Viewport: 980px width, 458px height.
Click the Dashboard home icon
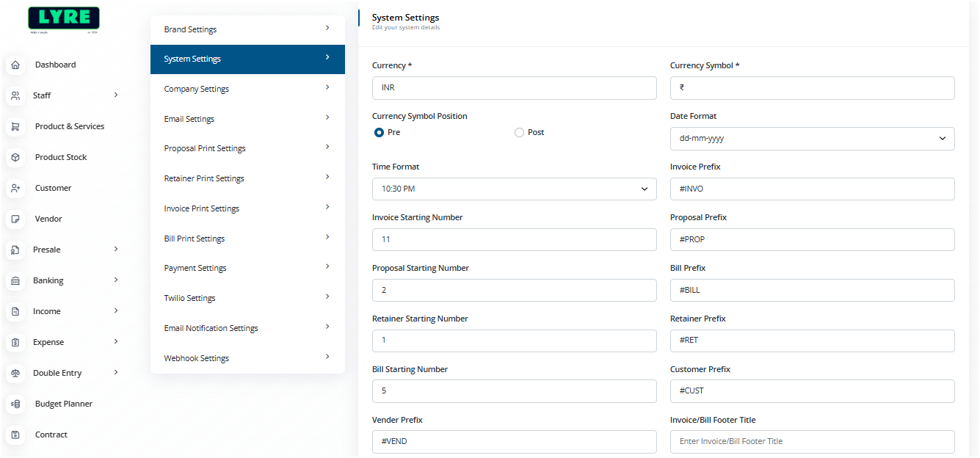point(15,65)
